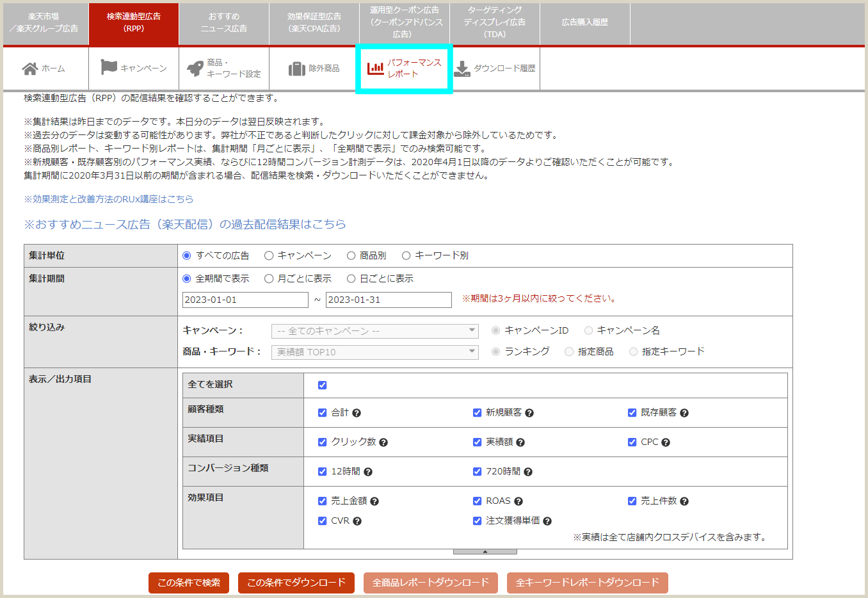Click the home house icon
Image resolution: width=868 pixels, height=598 pixels.
coord(29,69)
